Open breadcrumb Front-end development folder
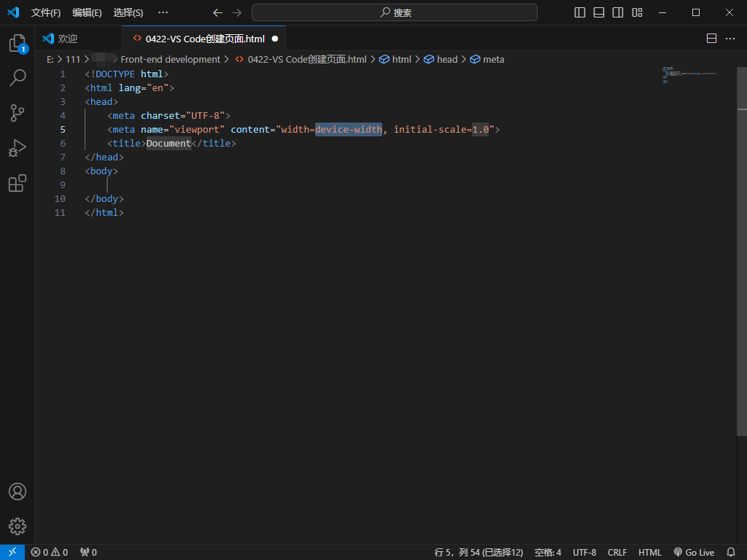The height and width of the screenshot is (560, 747). [170, 60]
